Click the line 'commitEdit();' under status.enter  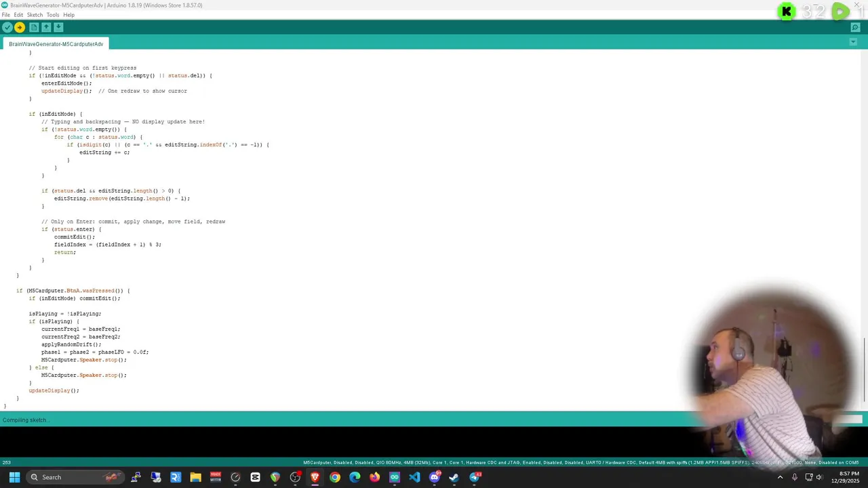75,237
